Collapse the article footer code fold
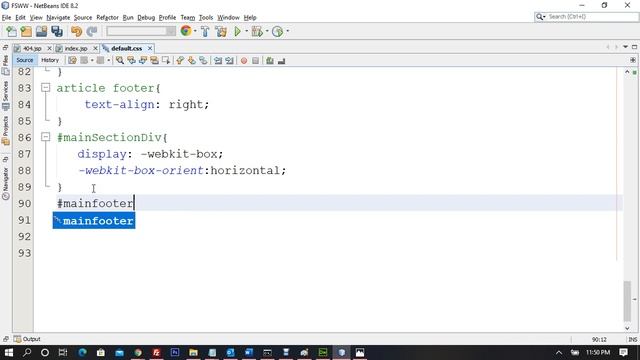Viewport: 640px width, 360px height. click(x=46, y=87)
